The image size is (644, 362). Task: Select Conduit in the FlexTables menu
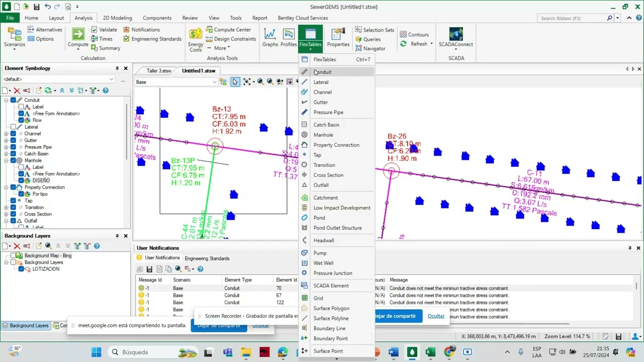click(x=337, y=72)
